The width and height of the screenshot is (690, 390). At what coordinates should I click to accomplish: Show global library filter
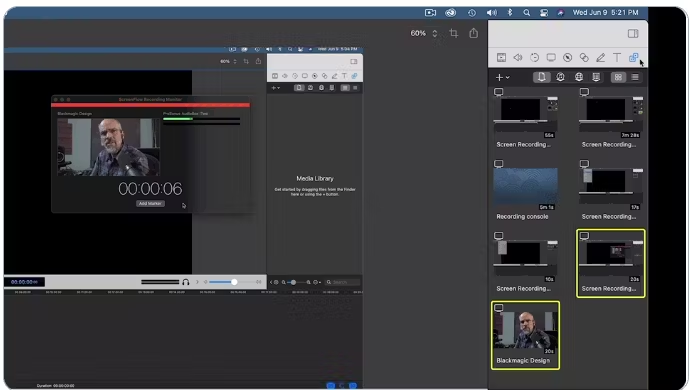tap(579, 77)
